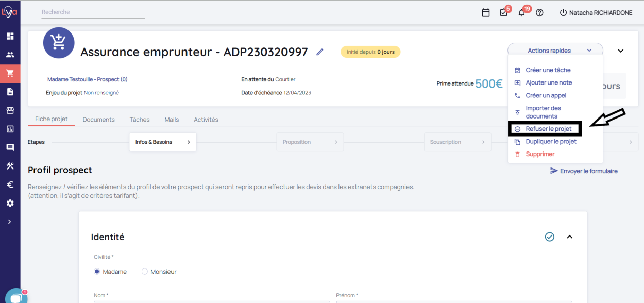Expand the left sidebar with chevron arrow
Image resolution: width=644 pixels, height=303 pixels.
click(10, 222)
